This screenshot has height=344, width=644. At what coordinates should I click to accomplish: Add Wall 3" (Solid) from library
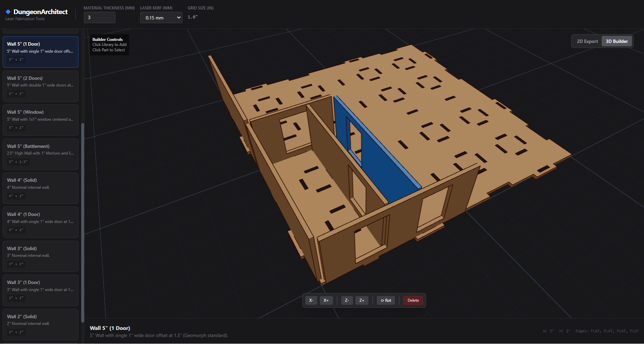point(41,256)
